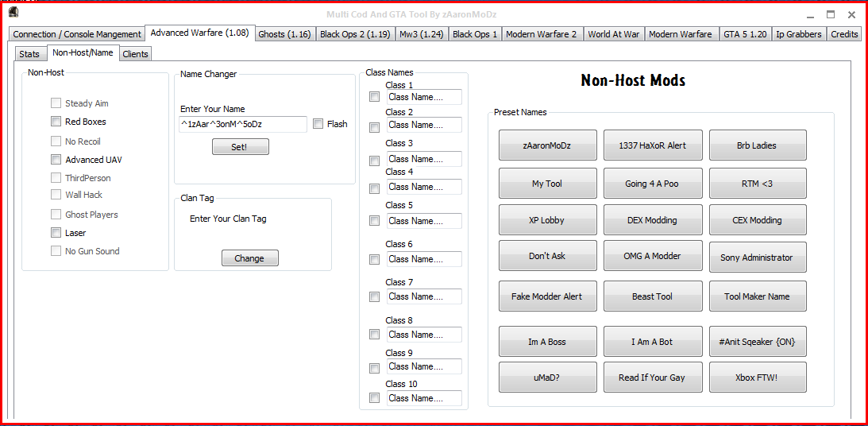868x426 pixels.
Task: Check the Class 9 checkbox
Action: 375,369
